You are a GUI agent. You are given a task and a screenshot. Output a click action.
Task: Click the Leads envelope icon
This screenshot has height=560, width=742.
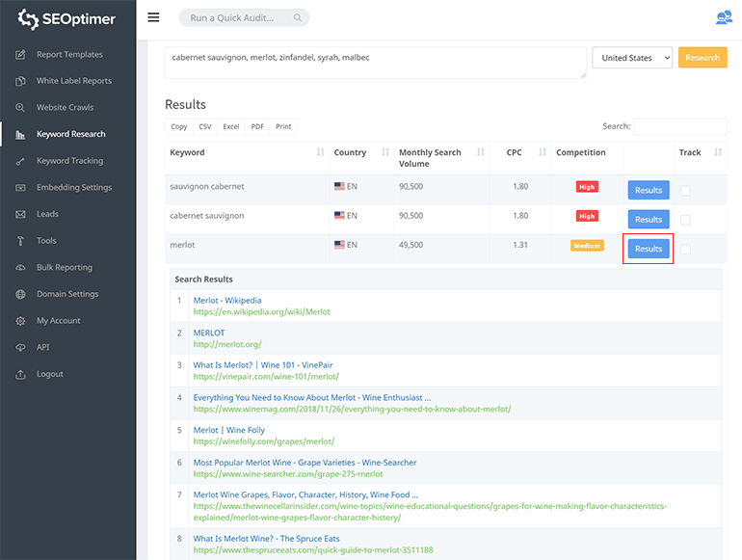(x=20, y=214)
